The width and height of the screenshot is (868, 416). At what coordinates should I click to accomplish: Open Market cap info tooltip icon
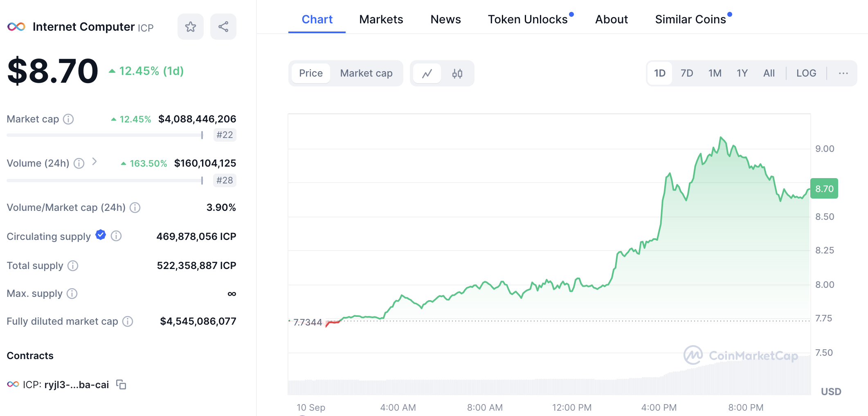68,119
